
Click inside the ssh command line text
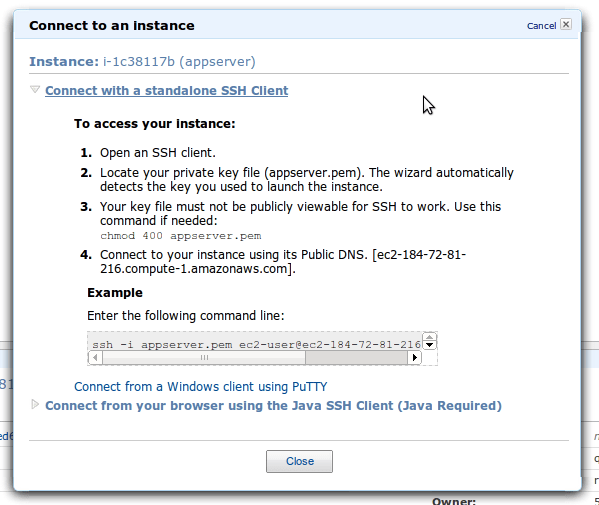tap(256, 345)
